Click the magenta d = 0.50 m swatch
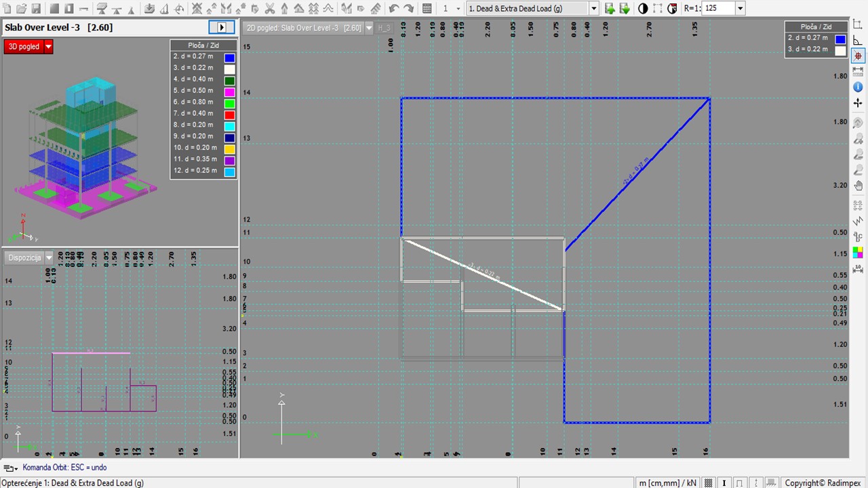Screen dimensions: 868x488 click(x=230, y=91)
